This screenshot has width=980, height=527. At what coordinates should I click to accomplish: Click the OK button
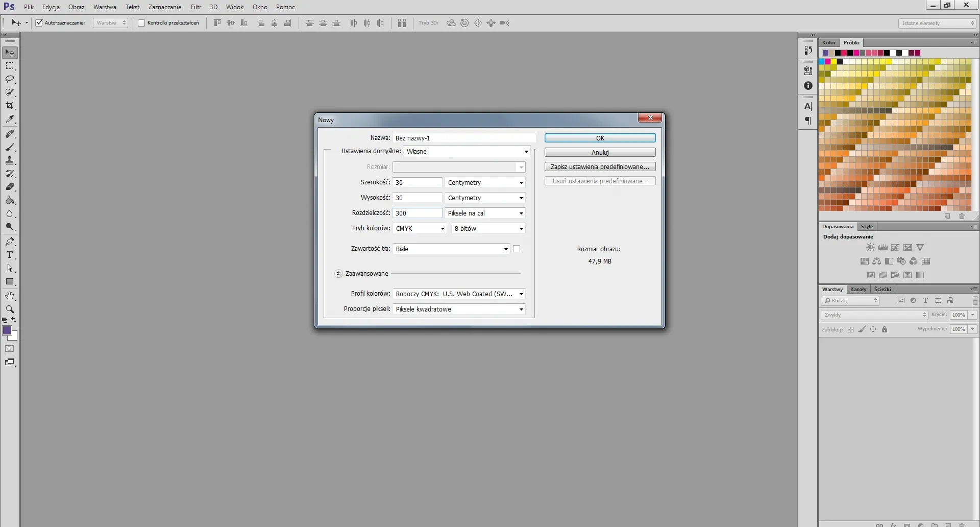(600, 138)
